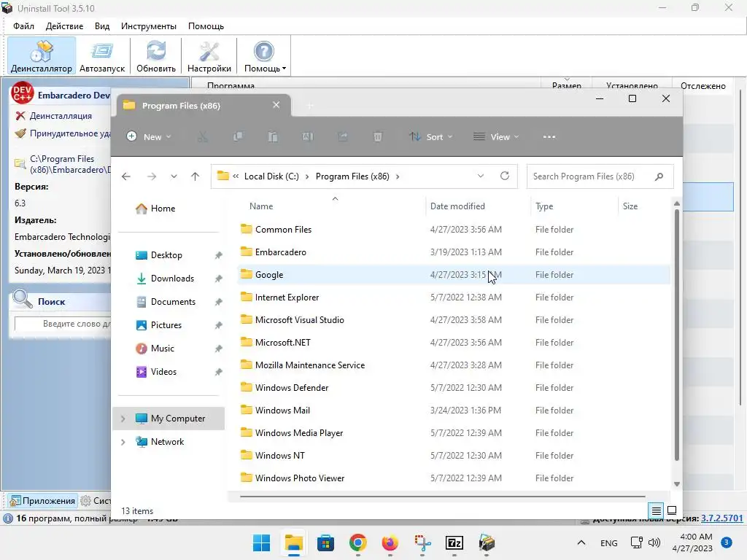Go back in Explorer navigation

coord(125,176)
